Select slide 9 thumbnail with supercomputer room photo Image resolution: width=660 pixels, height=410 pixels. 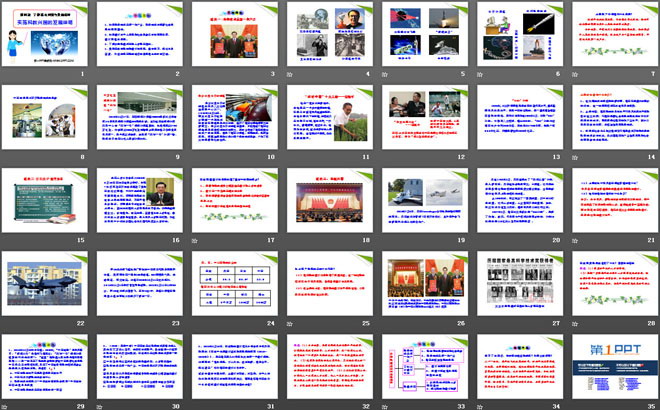(140, 117)
